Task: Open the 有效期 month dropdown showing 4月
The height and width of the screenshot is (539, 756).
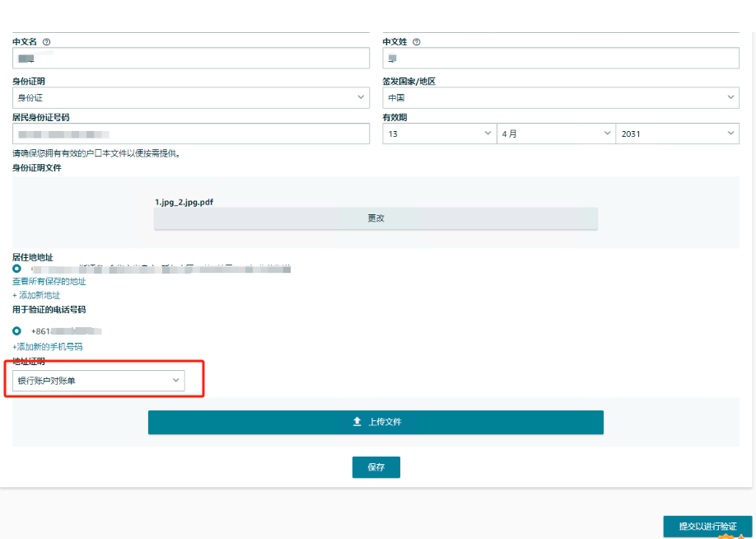Action: [x=555, y=134]
